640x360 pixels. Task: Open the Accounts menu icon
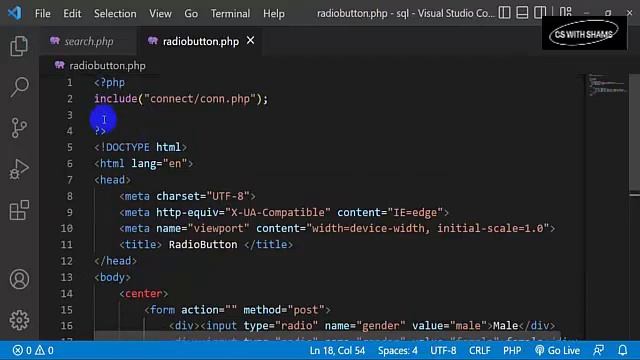pos(19,279)
